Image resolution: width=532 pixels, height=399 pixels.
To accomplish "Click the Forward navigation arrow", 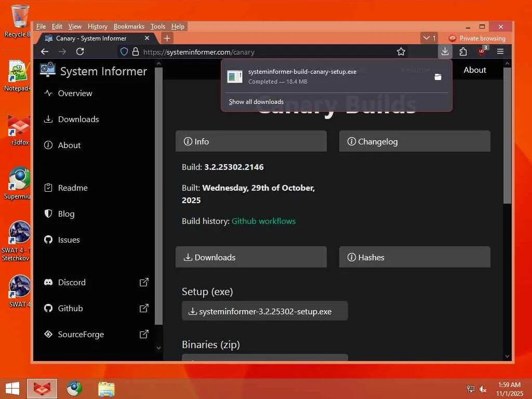I will [62, 51].
